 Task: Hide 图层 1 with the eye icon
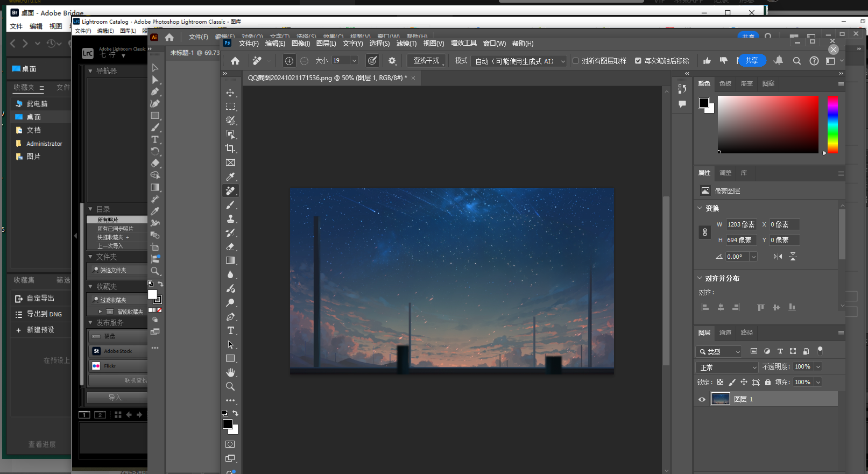pos(702,399)
